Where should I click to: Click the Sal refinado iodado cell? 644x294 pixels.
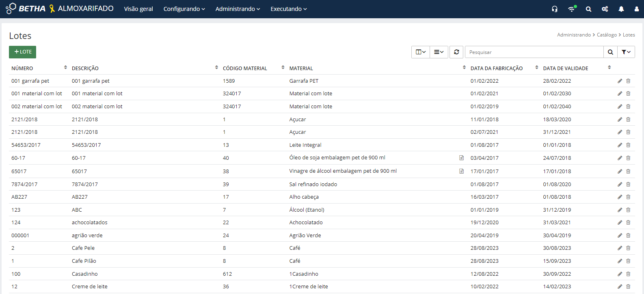[x=313, y=185]
